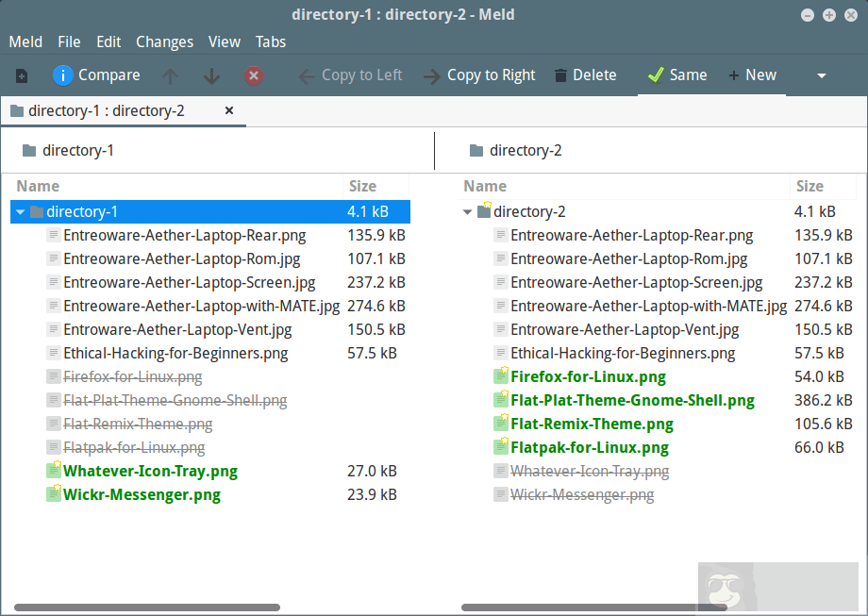Click the blue Compare info icon
This screenshot has height=616, width=868.
point(63,75)
